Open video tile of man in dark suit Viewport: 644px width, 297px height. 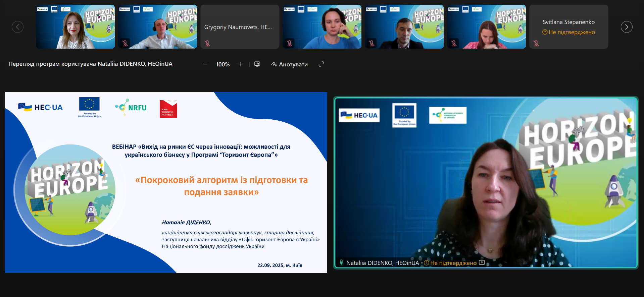(x=404, y=27)
